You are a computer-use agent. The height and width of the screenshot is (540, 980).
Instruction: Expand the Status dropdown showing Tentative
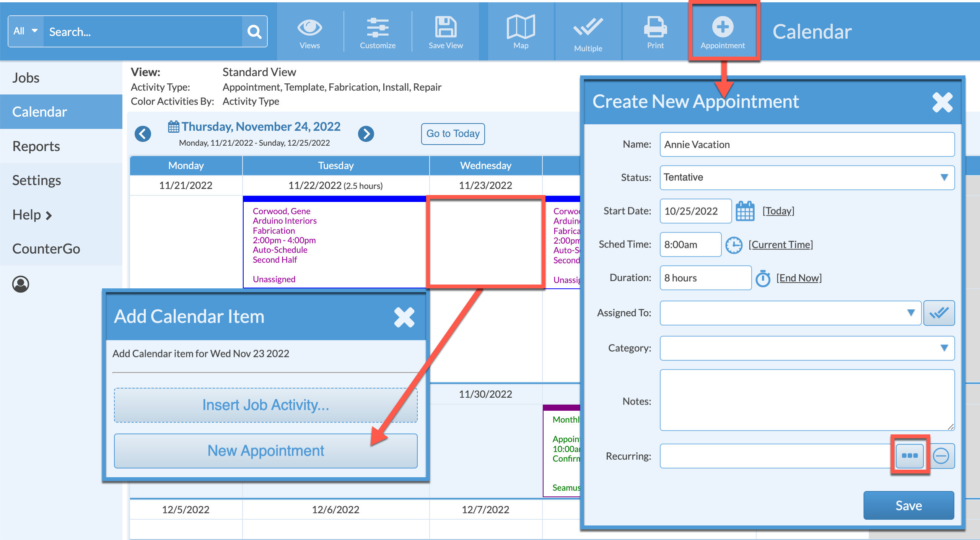click(x=807, y=177)
